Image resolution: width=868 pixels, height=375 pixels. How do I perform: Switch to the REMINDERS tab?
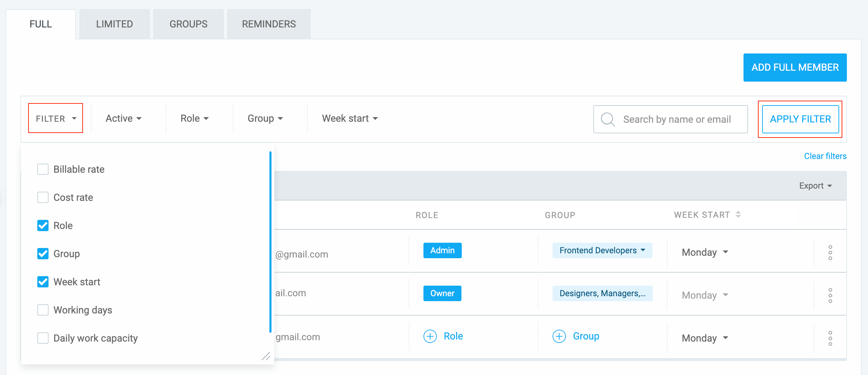point(269,24)
